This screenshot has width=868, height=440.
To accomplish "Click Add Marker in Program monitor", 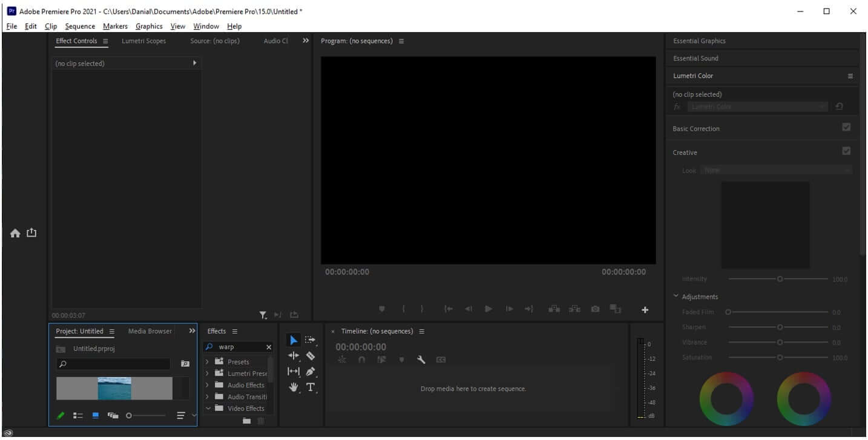I will point(382,309).
